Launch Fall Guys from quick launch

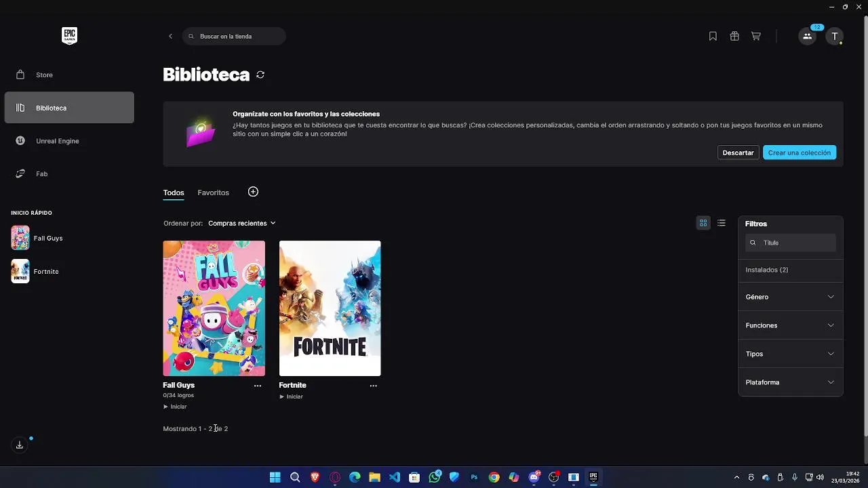point(37,239)
